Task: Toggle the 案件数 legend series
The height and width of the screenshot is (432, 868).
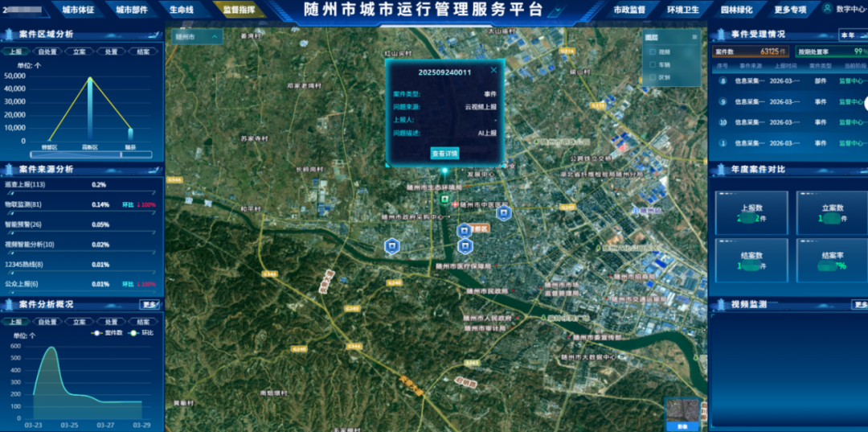Action: click(105, 333)
